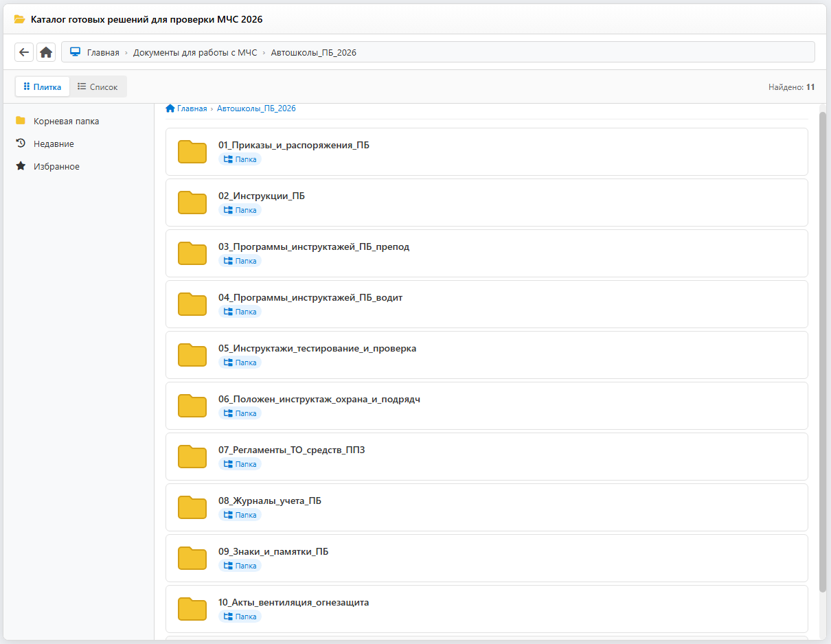This screenshot has height=644, width=831.
Task: Open 09_Знаки_и_памятки_ПБ folder name
Action: (x=273, y=551)
